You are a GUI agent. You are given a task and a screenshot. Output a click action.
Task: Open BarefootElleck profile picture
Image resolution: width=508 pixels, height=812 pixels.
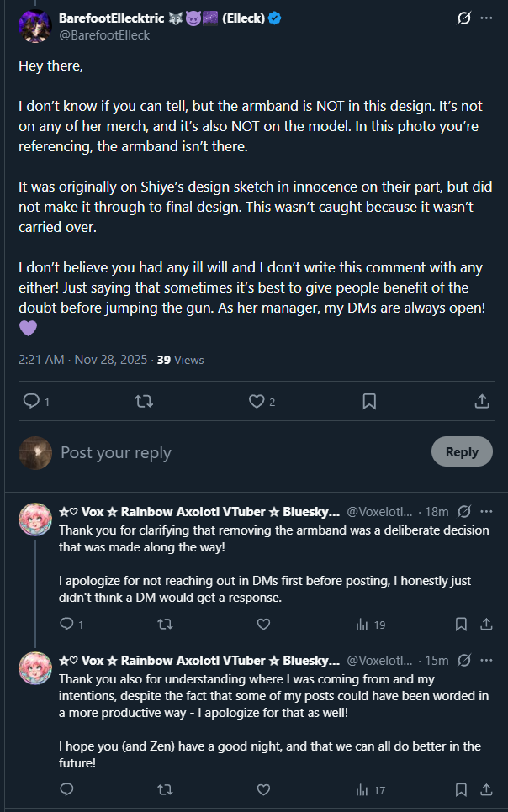34,26
